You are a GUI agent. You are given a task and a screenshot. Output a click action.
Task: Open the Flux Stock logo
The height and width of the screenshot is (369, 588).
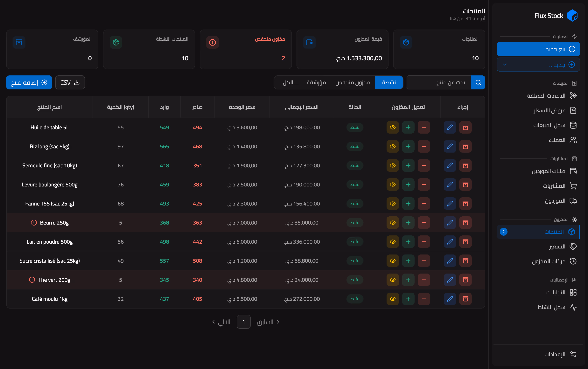(x=572, y=16)
